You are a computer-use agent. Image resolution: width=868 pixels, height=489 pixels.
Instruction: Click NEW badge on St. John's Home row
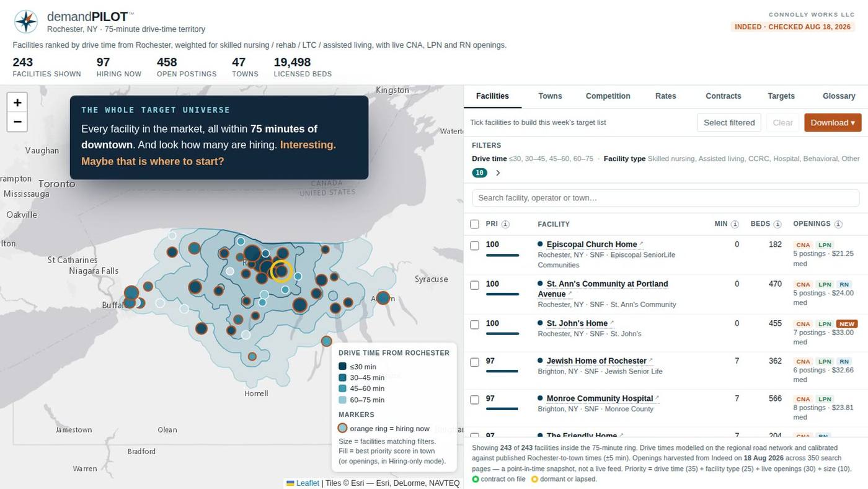click(x=847, y=324)
